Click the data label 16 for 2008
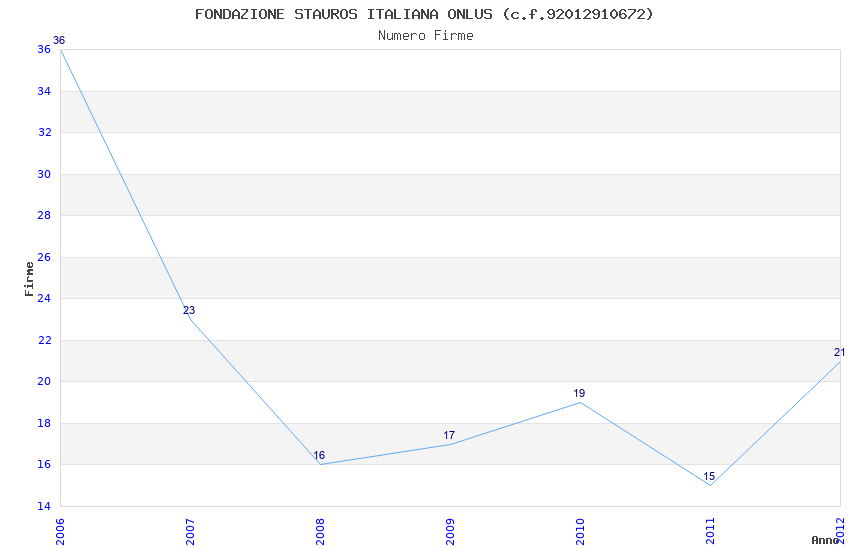850x550 pixels. [319, 455]
